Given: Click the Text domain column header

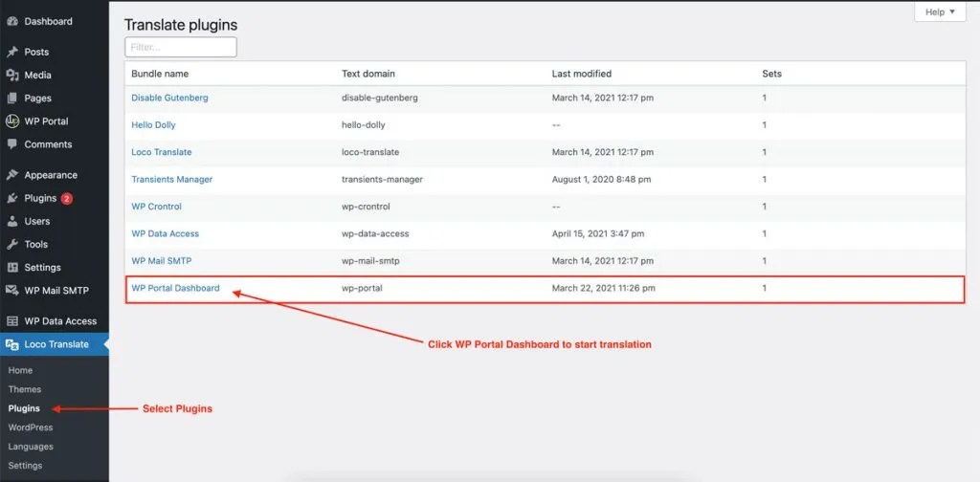Looking at the screenshot, I should pyautogui.click(x=368, y=74).
